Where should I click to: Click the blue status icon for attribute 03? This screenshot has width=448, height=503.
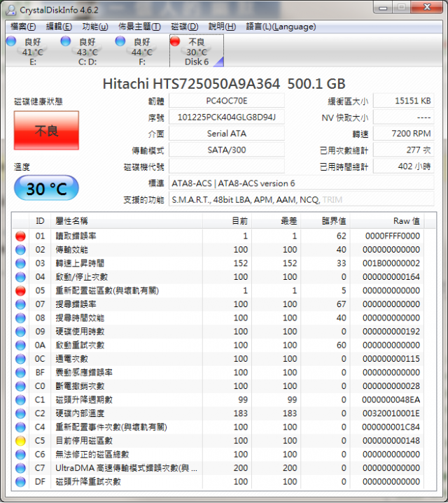coord(20,263)
